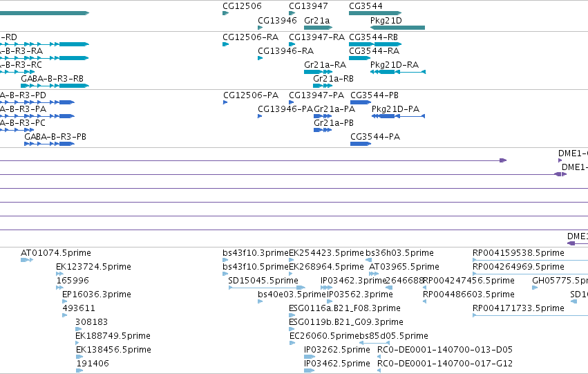The image size is (588, 374).
Task: Open the CG13946-RA transcript label
Action: [x=286, y=51]
